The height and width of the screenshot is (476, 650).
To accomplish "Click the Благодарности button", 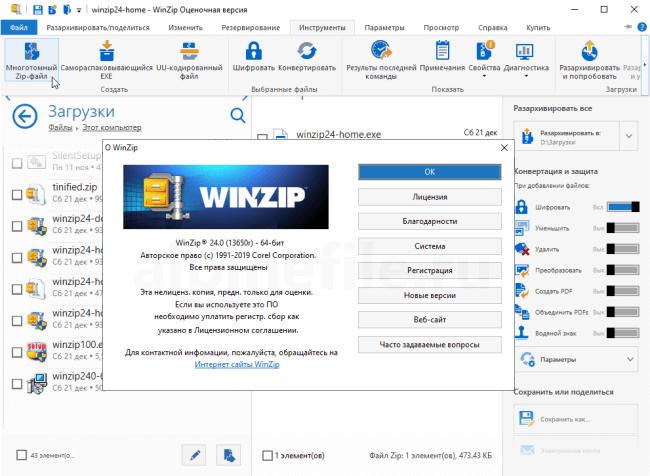I will coord(429,221).
